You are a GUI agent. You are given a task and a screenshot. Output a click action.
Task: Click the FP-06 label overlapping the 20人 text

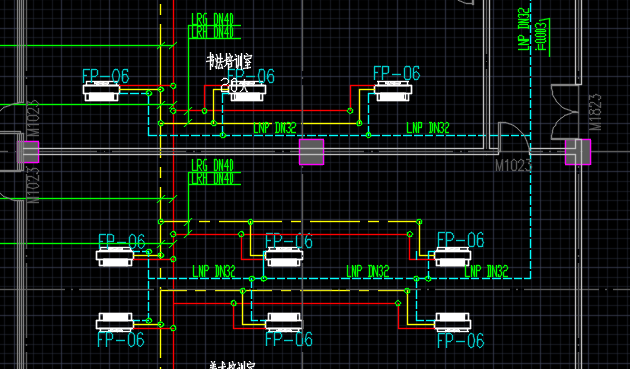pos(251,76)
